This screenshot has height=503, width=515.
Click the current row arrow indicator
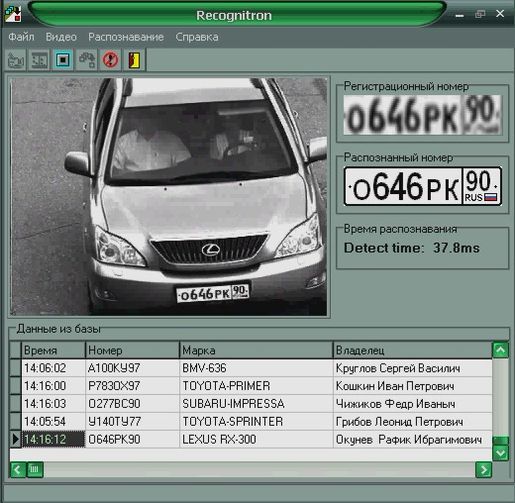[15, 439]
